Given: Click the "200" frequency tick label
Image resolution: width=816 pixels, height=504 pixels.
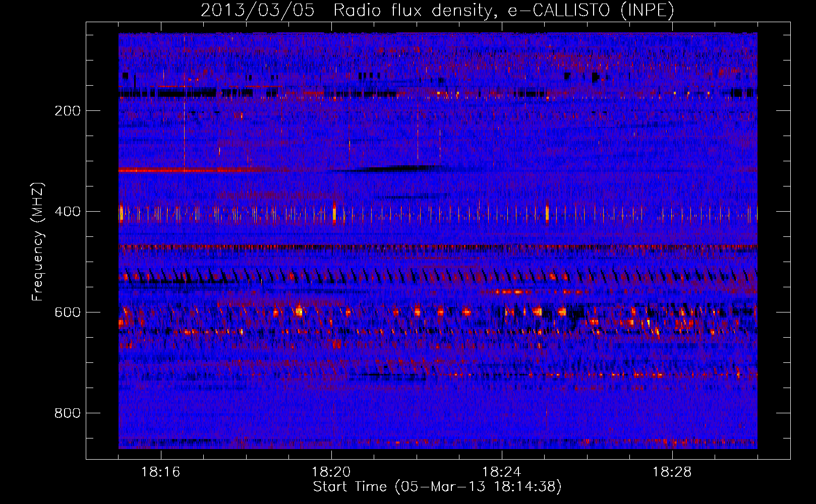Looking at the screenshot, I should pos(68,111).
